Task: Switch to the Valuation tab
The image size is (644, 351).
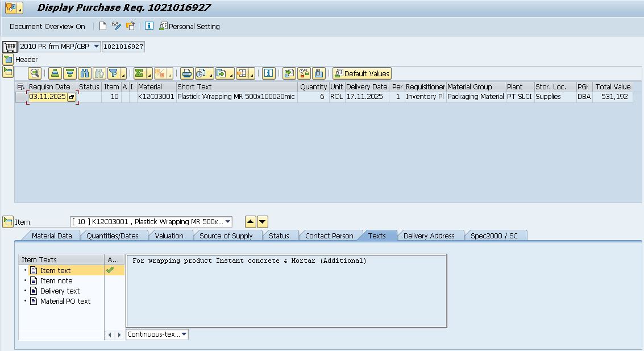Action: (169, 236)
